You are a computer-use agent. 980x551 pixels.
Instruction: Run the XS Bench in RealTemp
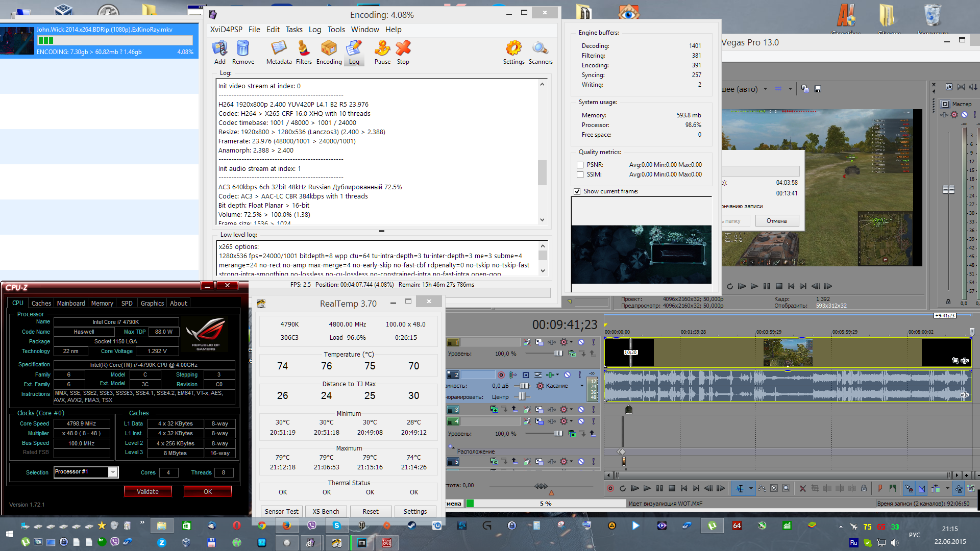[x=326, y=511]
